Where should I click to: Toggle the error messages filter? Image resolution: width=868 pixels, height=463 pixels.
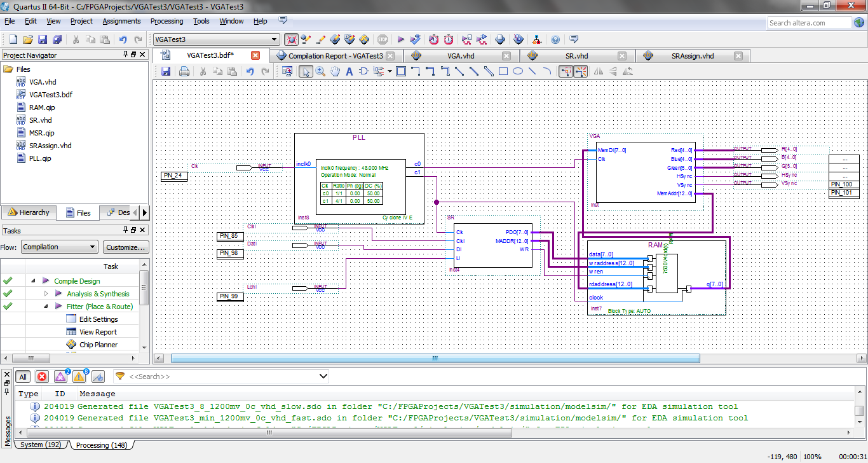42,377
